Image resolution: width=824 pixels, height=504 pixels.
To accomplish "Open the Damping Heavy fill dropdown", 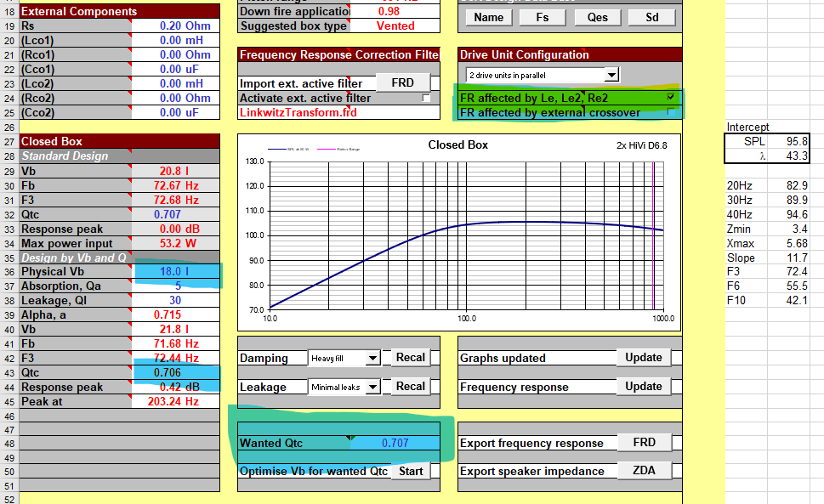I will tap(372, 358).
